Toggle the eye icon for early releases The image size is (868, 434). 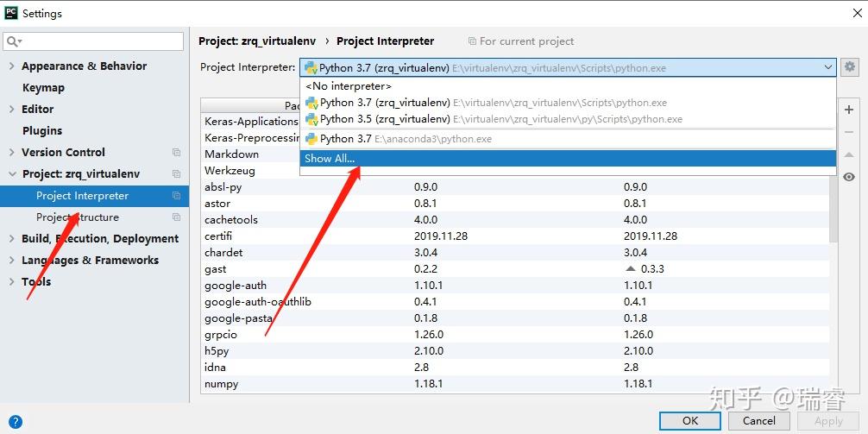click(849, 176)
